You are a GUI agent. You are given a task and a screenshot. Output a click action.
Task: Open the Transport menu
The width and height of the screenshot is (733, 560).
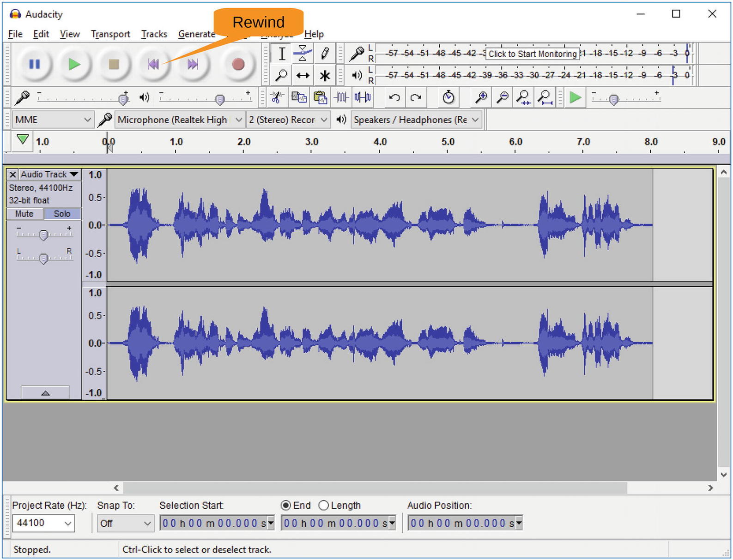coord(110,34)
